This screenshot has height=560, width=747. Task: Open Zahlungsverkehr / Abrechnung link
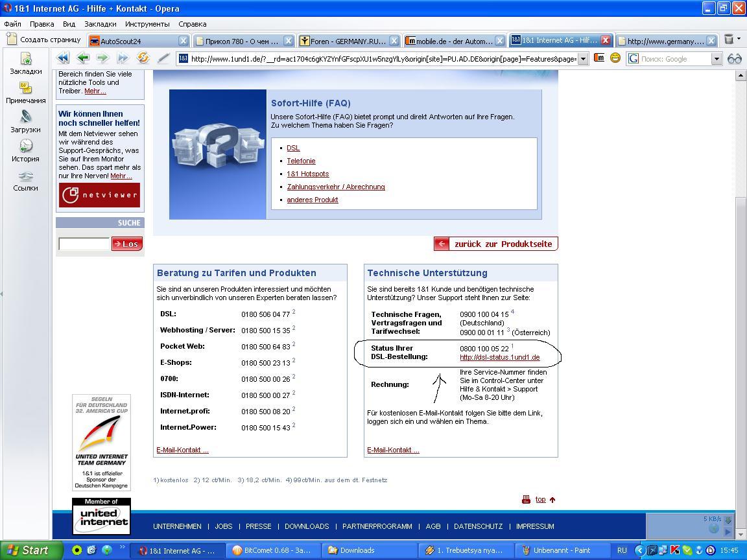(x=336, y=187)
